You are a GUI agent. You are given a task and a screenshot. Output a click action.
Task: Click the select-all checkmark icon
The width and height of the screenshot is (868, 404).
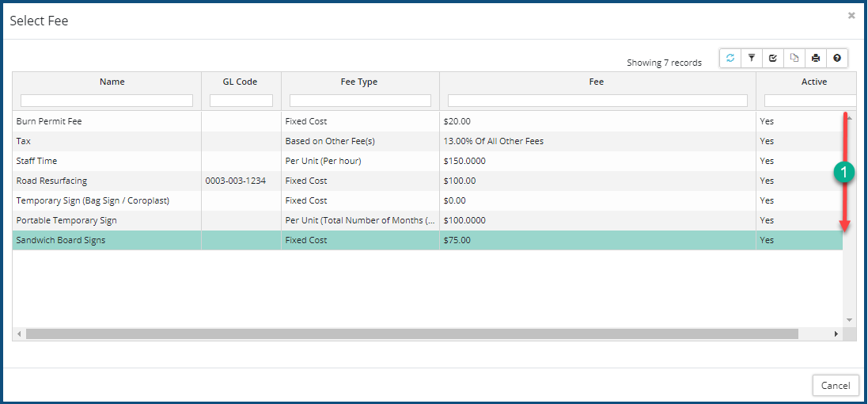773,58
